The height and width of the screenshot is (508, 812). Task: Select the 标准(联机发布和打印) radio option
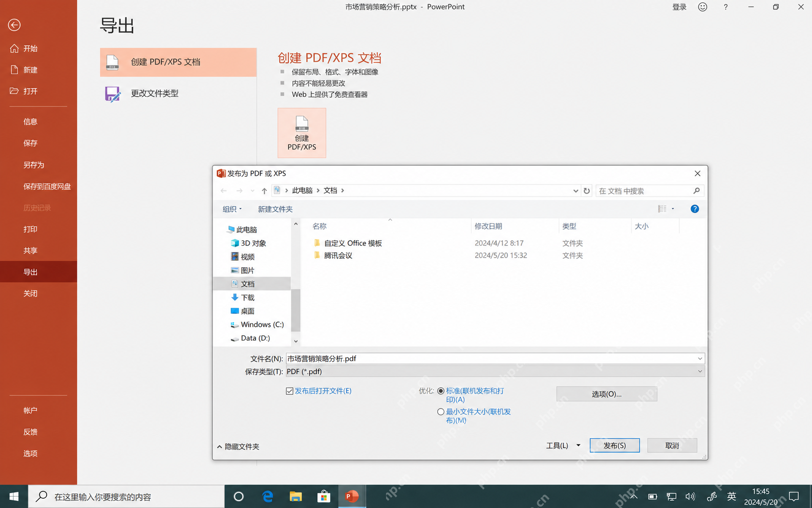(441, 391)
